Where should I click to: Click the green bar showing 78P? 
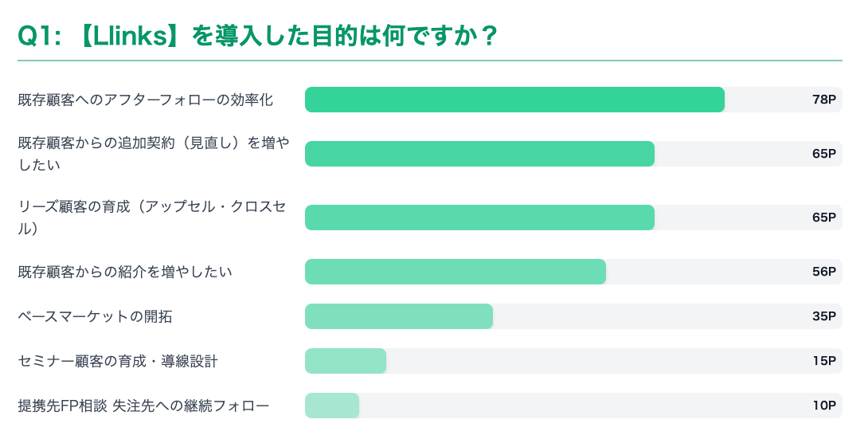point(514,100)
